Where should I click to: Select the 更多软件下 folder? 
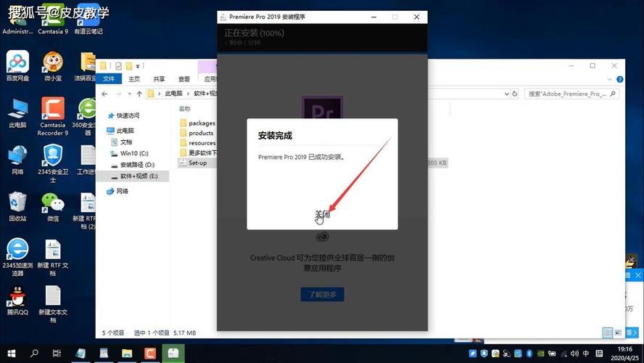click(198, 153)
